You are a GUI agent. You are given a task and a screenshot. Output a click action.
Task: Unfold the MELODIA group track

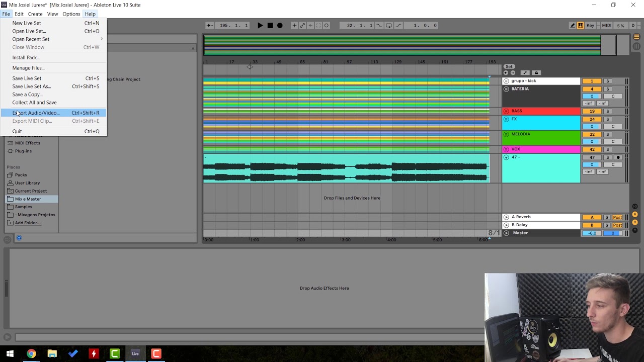(506, 134)
